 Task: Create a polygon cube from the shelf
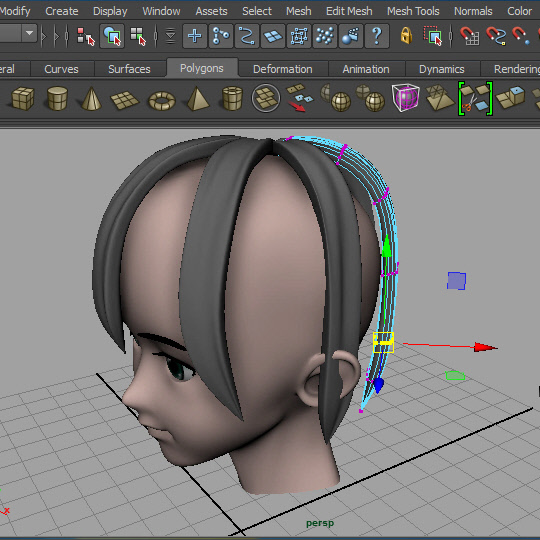[x=23, y=98]
